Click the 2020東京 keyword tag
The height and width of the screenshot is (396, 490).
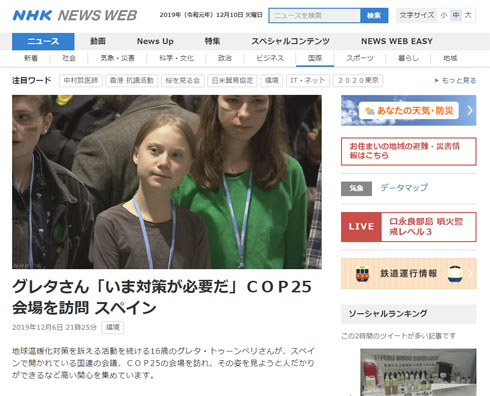click(358, 81)
